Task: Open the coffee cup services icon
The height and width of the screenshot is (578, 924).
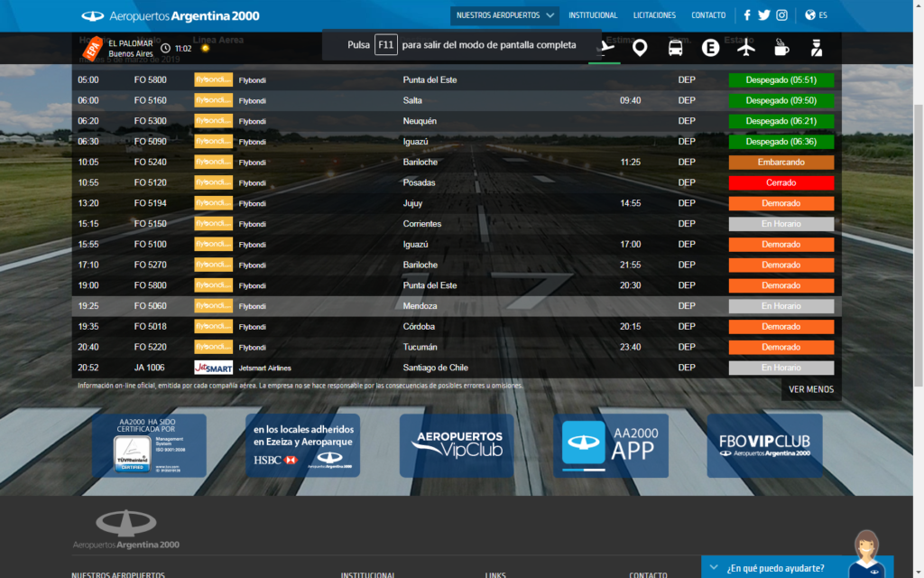Action: coord(781,48)
